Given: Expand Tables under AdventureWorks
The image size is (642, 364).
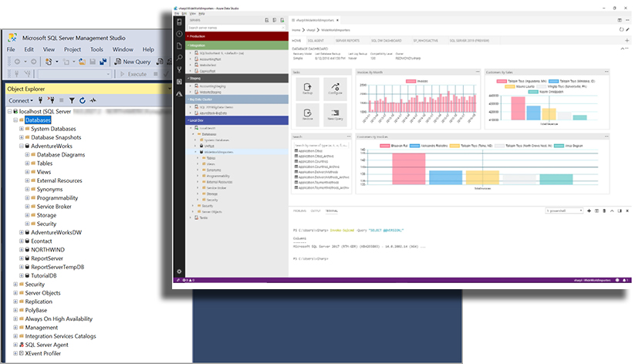Looking at the screenshot, I should click(27, 163).
